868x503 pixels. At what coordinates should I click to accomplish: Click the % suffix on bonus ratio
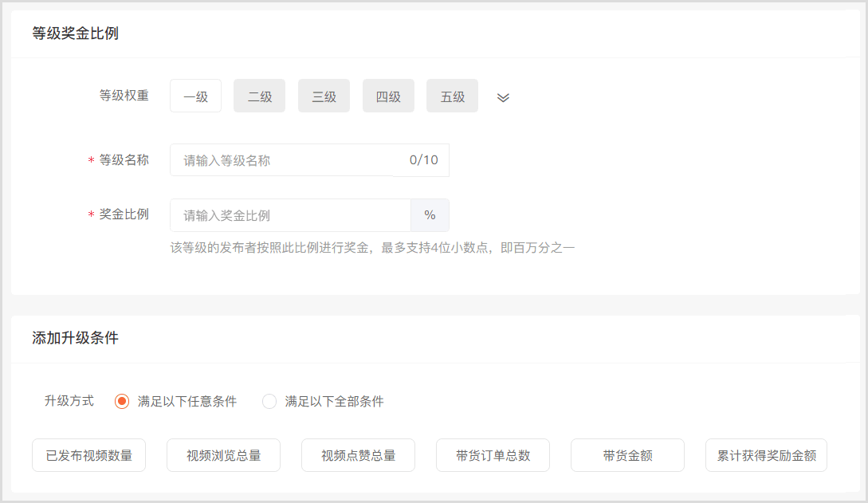point(430,215)
